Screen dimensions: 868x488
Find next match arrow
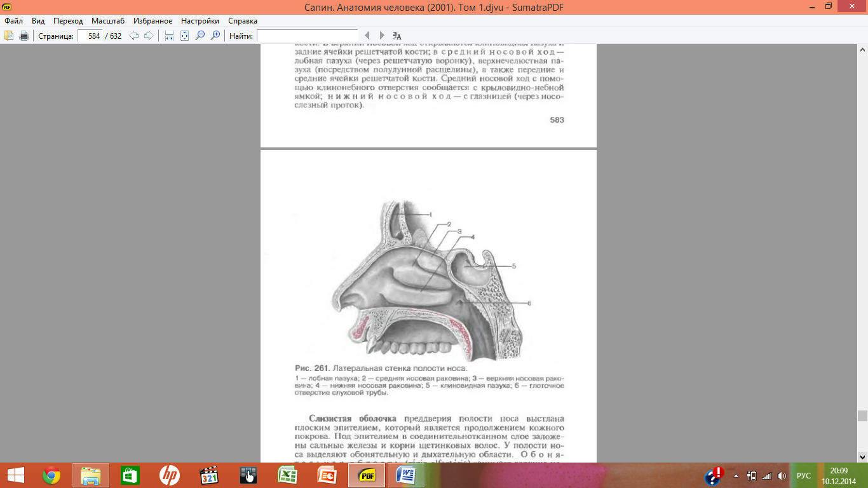(x=382, y=36)
